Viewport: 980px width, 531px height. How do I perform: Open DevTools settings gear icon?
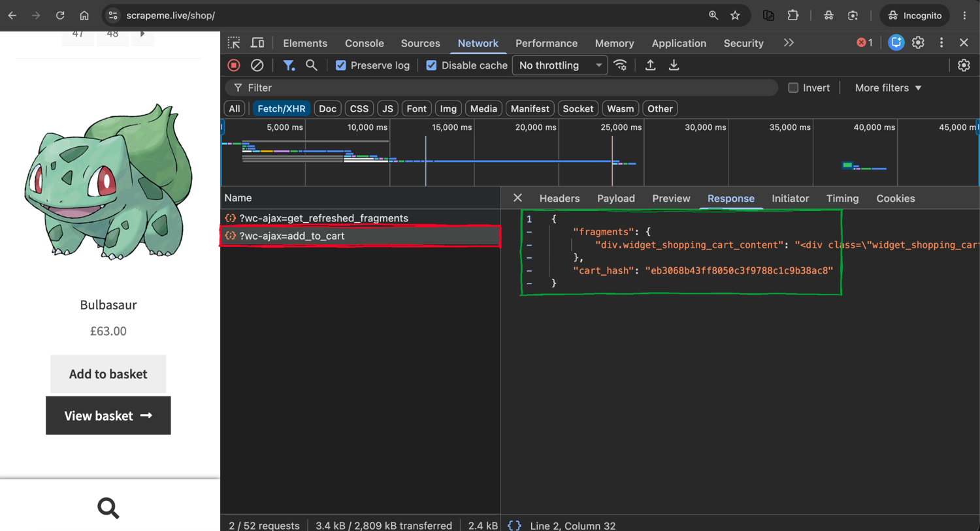point(918,42)
